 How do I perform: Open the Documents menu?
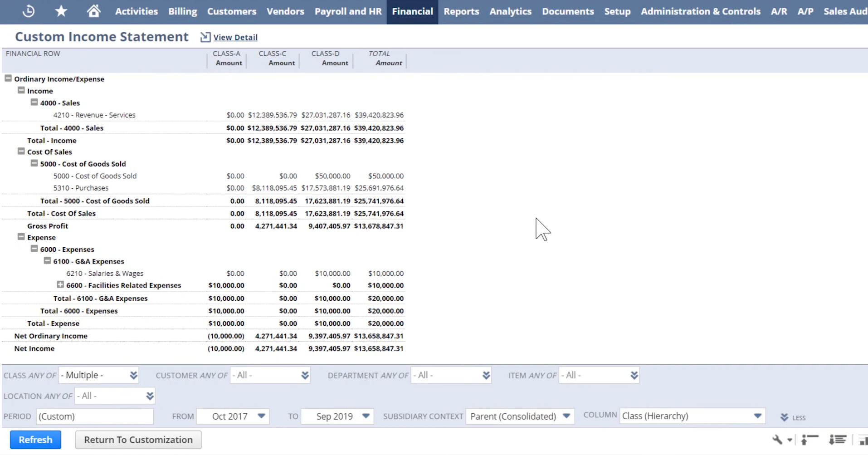click(568, 11)
